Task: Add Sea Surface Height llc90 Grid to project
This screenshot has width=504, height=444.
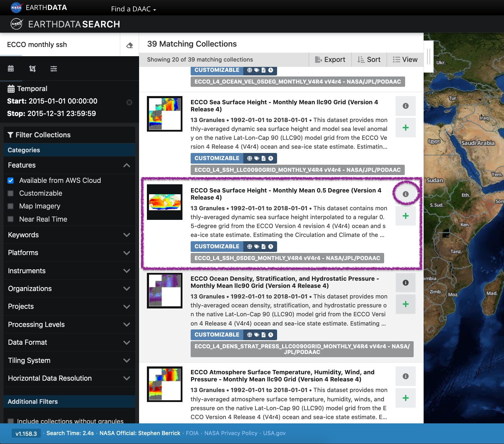Action: click(x=405, y=128)
